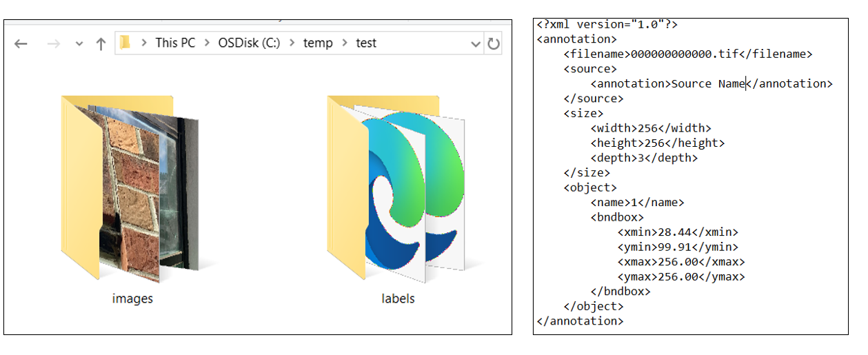Click the images folder name
The width and height of the screenshot is (868, 355).
coord(132,298)
